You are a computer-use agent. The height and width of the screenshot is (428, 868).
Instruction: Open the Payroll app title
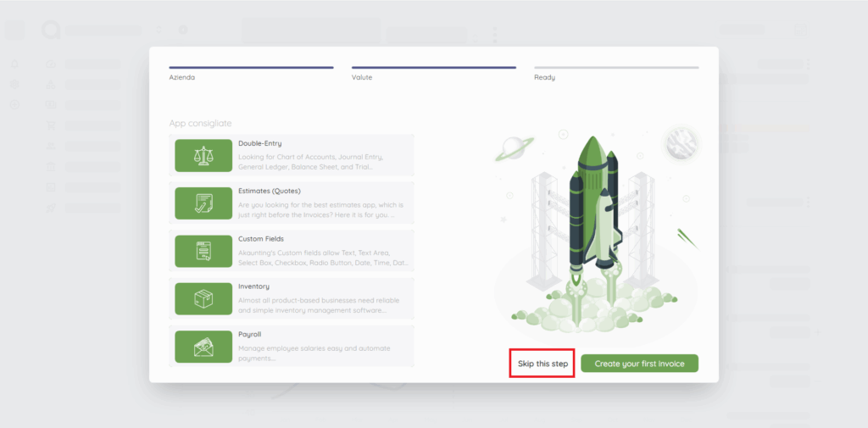pyautogui.click(x=249, y=334)
